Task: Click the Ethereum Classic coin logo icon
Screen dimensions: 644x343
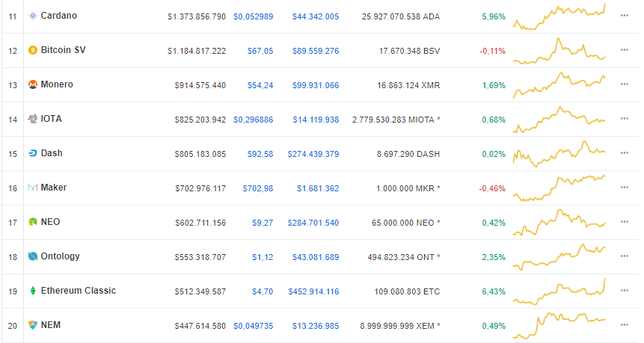Action: coord(32,291)
